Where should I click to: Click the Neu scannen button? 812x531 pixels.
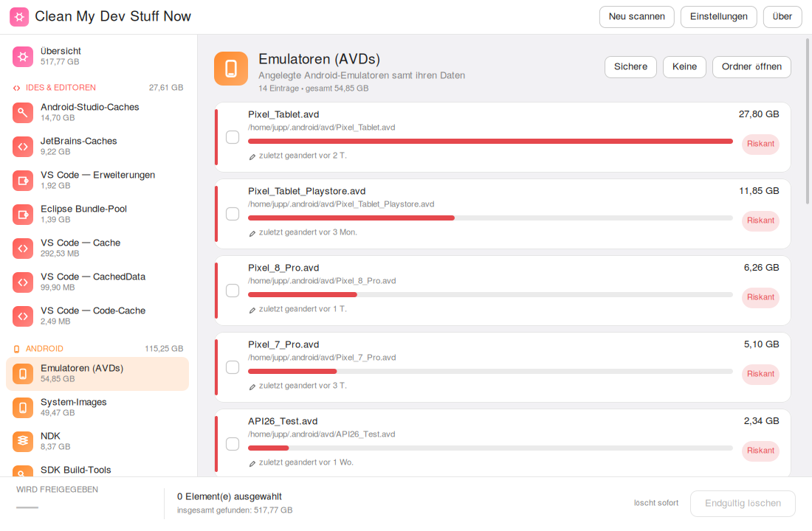(636, 16)
